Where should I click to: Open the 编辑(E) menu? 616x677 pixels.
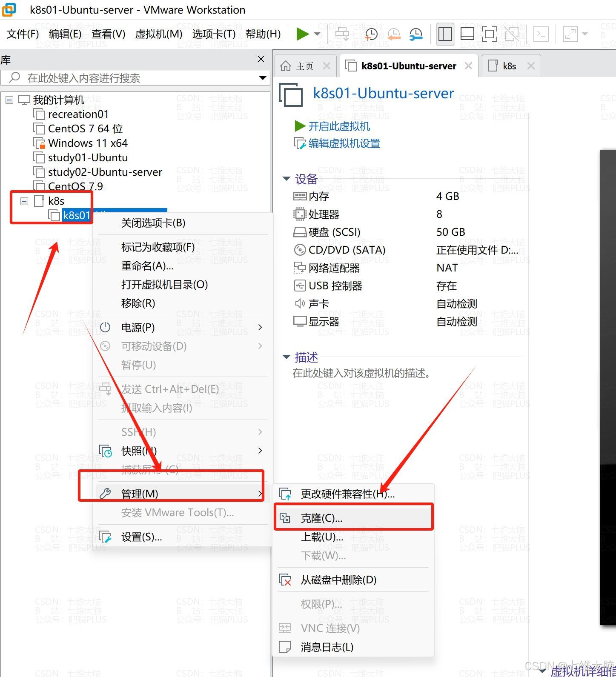click(65, 34)
